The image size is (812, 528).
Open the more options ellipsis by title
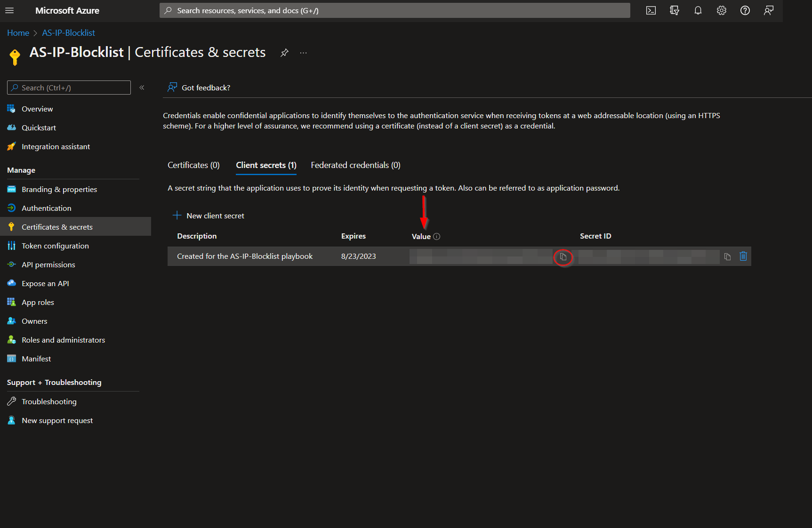pos(303,53)
